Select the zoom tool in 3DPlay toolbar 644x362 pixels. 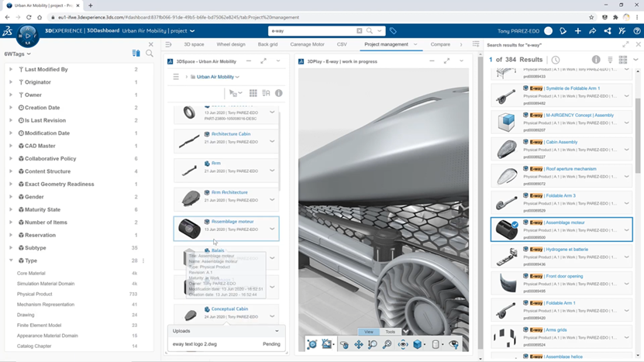click(373, 344)
